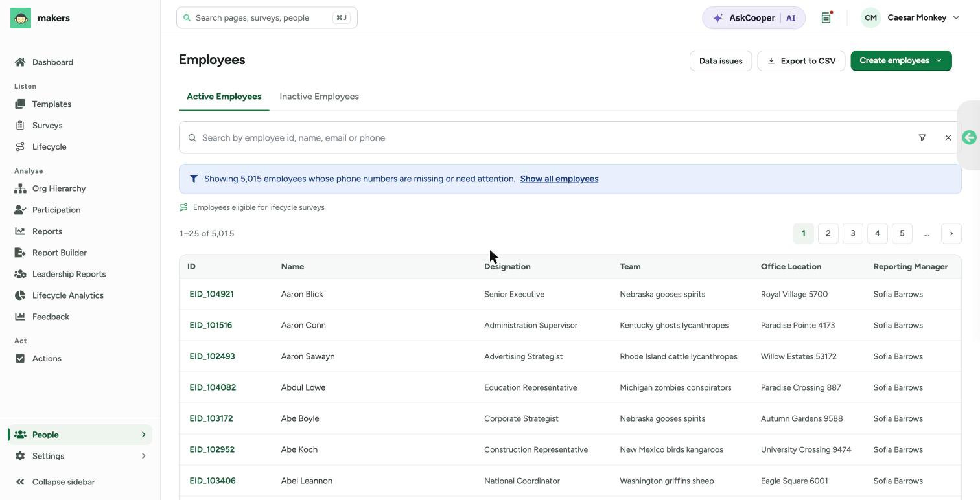
Task: Select the Active Employees tab
Action: [x=224, y=97]
